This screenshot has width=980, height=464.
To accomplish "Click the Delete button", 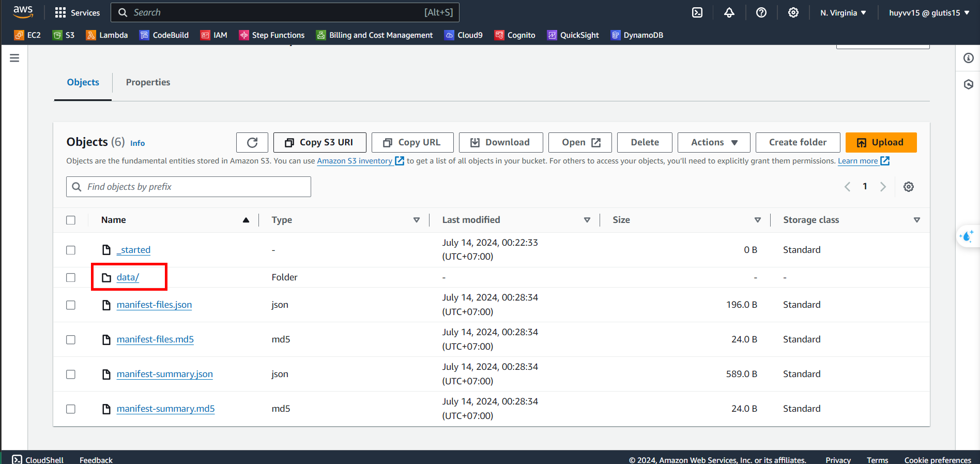I will (645, 143).
